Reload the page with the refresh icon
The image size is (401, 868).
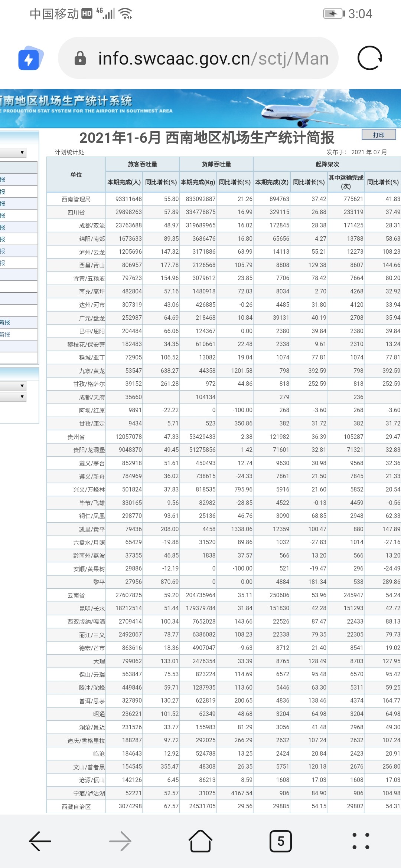click(x=369, y=58)
